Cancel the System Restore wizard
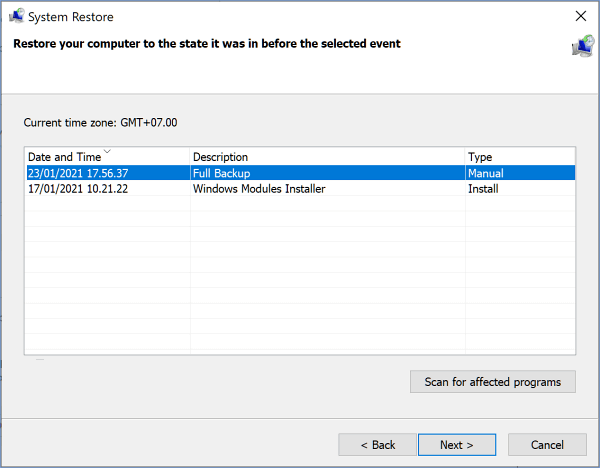This screenshot has height=468, width=600. [547, 445]
